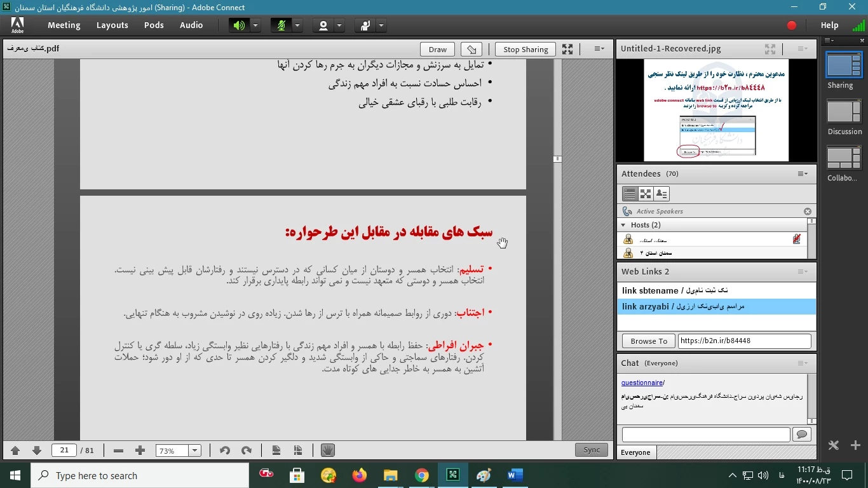The width and height of the screenshot is (868, 488).
Task: Toggle full screen for the share pod
Action: (x=567, y=50)
